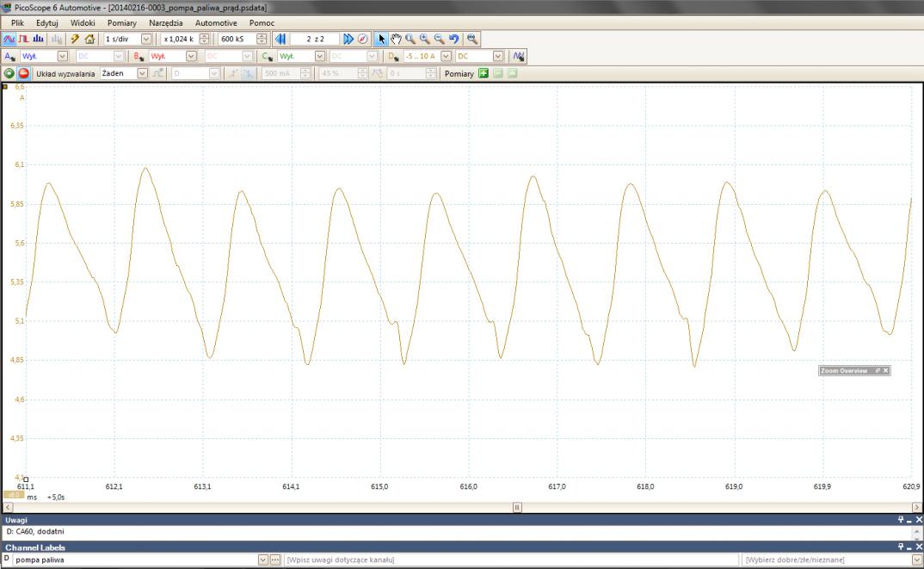Go to the previous waveform buffer
The image size is (924, 569).
(x=280, y=39)
